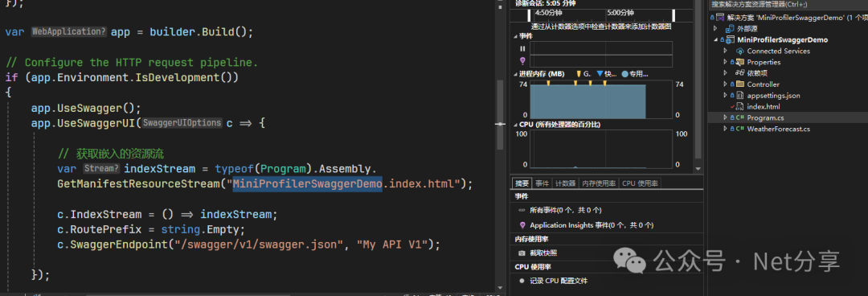
Task: Expand the 依赖项 node
Action: click(725, 72)
